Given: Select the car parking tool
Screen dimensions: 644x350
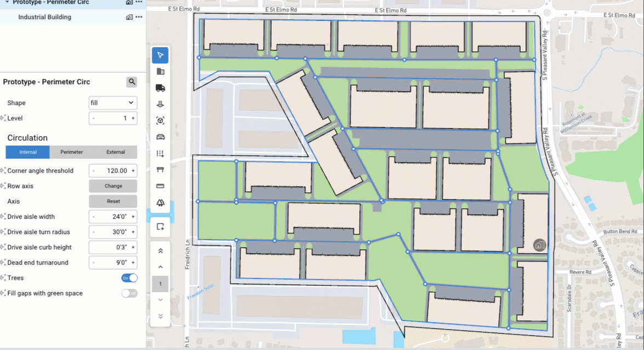Looking at the screenshot, I should coord(160,137).
